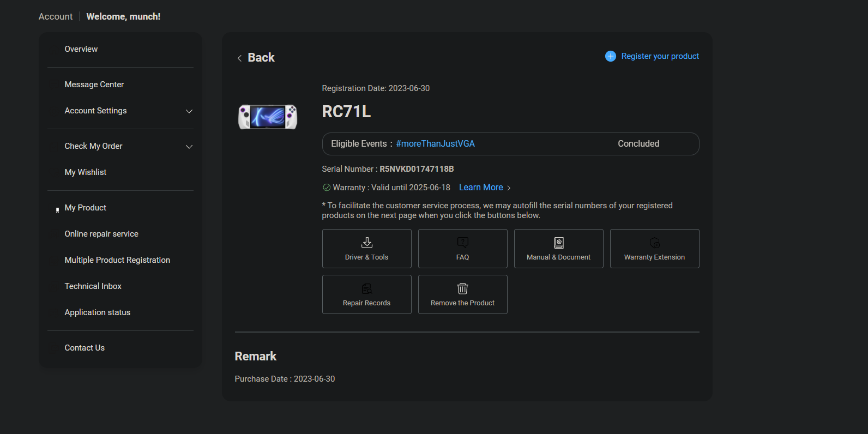Select Check My Order in sidebar

(x=94, y=146)
